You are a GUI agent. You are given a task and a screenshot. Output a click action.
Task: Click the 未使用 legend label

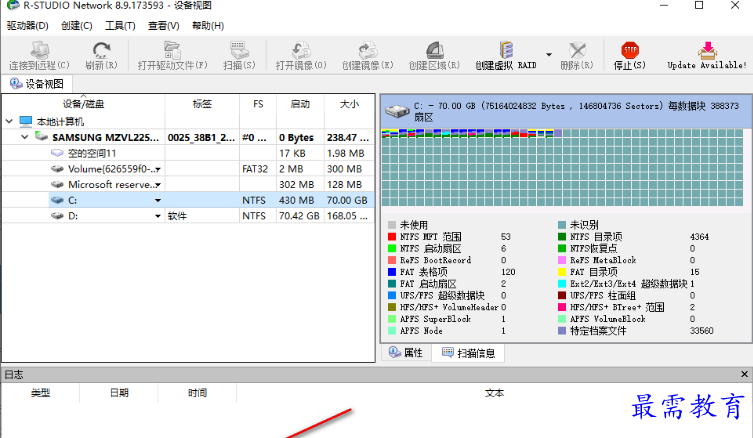click(413, 225)
